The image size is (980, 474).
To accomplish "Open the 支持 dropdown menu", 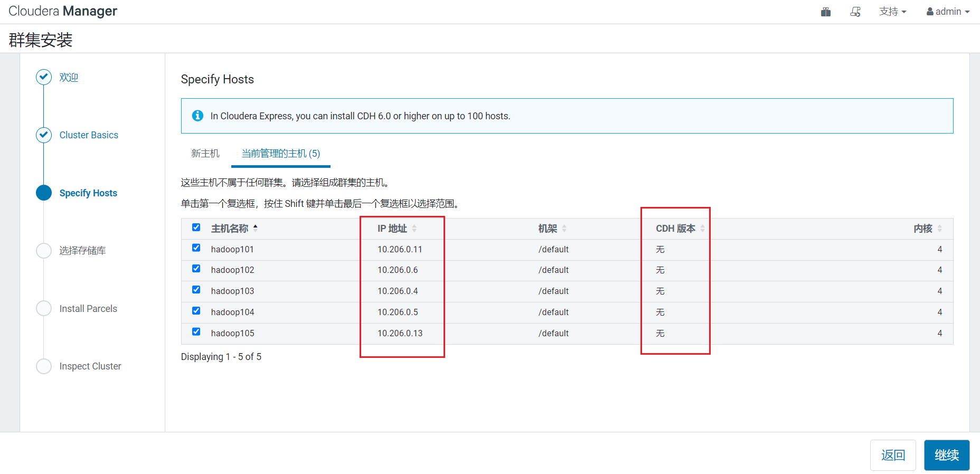I will point(892,12).
